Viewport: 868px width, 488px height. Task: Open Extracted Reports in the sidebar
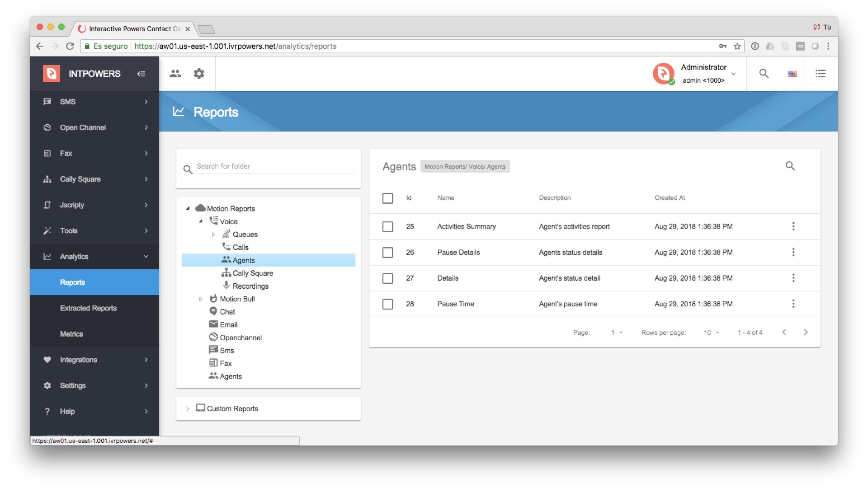point(88,308)
